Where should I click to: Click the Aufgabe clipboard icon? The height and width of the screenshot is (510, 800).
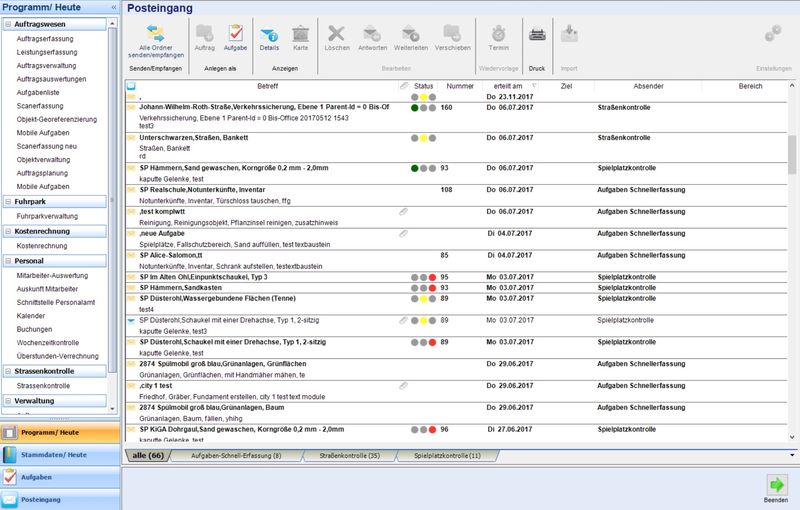tap(235, 34)
